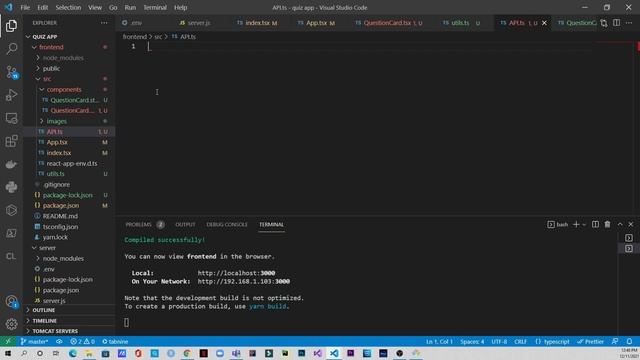640x360 pixels.
Task: Create a new terminal with plus icon
Action: coord(576,224)
